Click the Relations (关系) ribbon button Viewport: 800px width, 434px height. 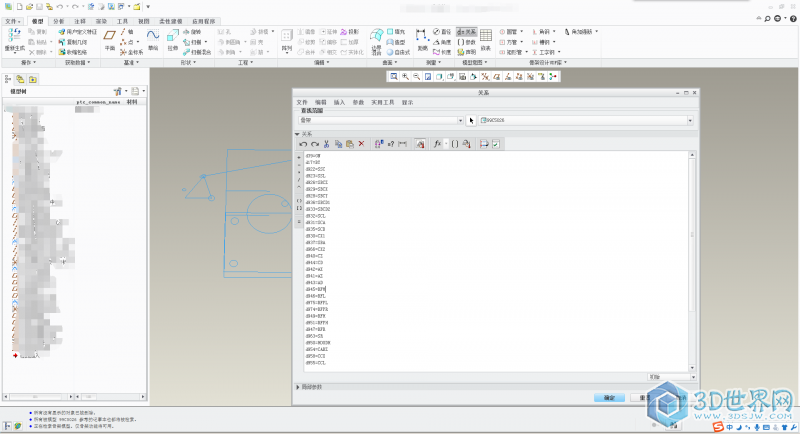pyautogui.click(x=466, y=32)
